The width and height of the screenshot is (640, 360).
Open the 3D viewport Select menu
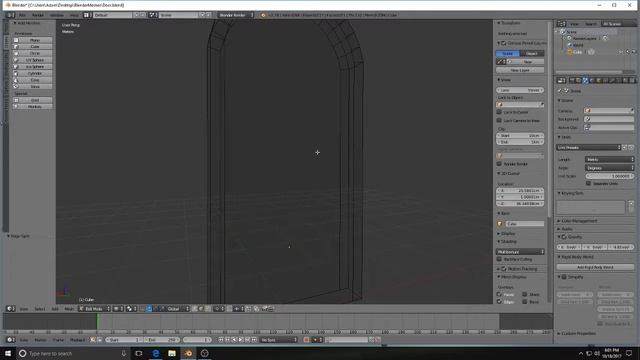click(x=40, y=309)
